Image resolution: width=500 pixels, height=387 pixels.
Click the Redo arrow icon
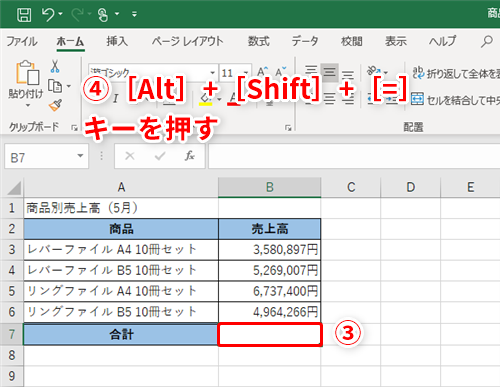[x=77, y=15]
